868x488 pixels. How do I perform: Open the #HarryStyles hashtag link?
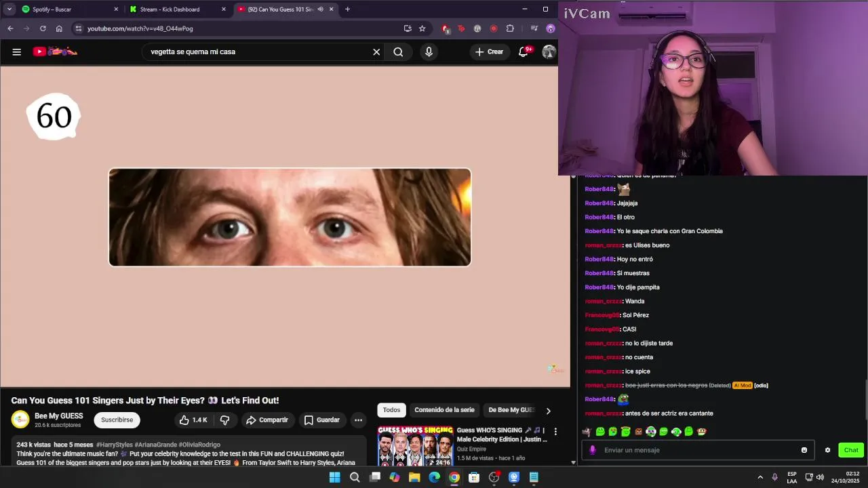pyautogui.click(x=115, y=445)
